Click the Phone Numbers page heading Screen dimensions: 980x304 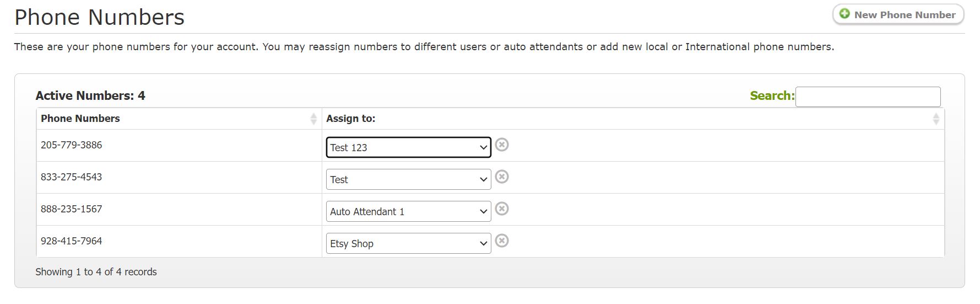(x=99, y=17)
